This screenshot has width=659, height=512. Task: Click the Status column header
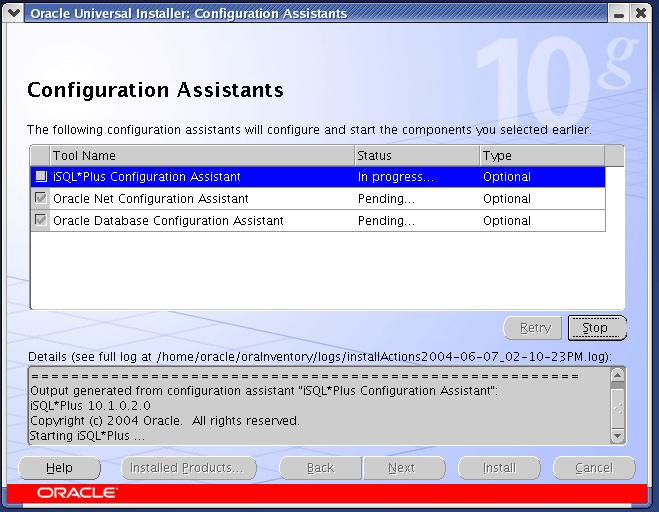point(416,156)
